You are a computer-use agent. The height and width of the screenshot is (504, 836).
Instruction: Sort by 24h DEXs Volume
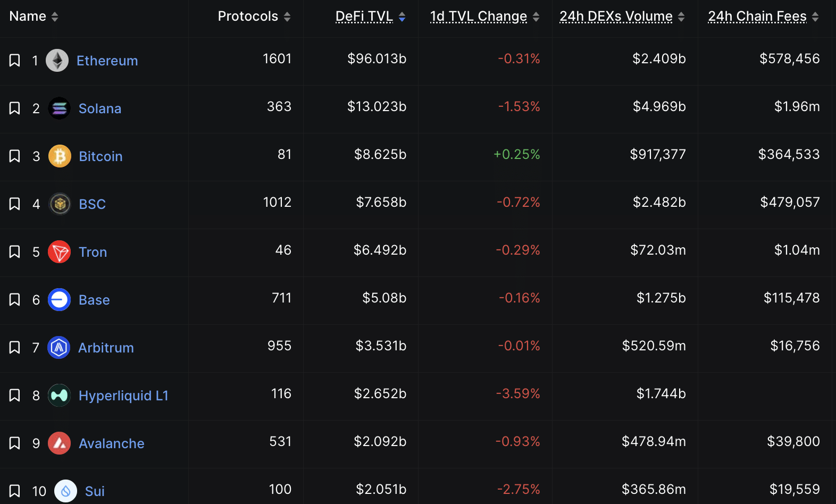(x=615, y=16)
